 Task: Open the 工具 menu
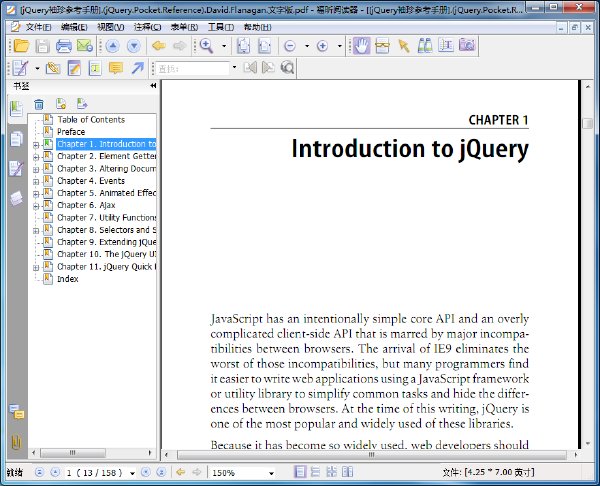pyautogui.click(x=221, y=27)
